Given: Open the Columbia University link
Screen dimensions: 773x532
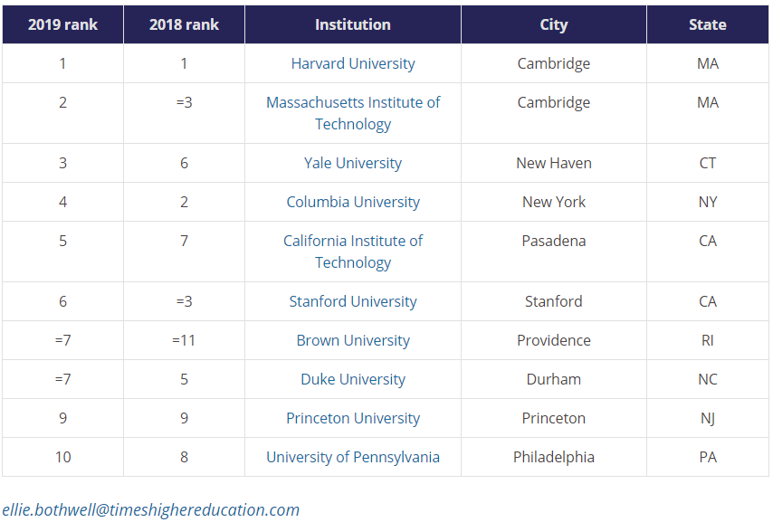Looking at the screenshot, I should coord(353,202).
